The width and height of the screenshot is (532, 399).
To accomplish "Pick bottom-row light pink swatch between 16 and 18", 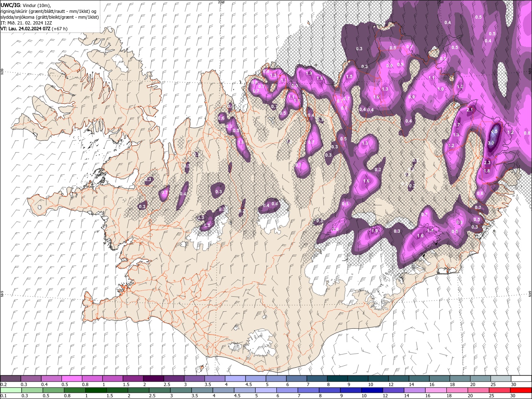I will 436,390.
